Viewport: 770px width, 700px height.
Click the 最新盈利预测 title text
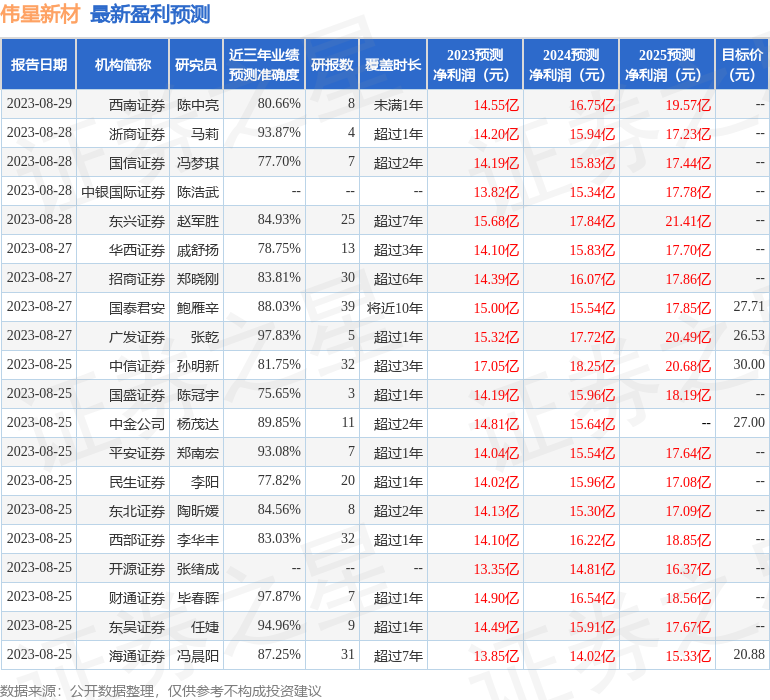(x=150, y=14)
